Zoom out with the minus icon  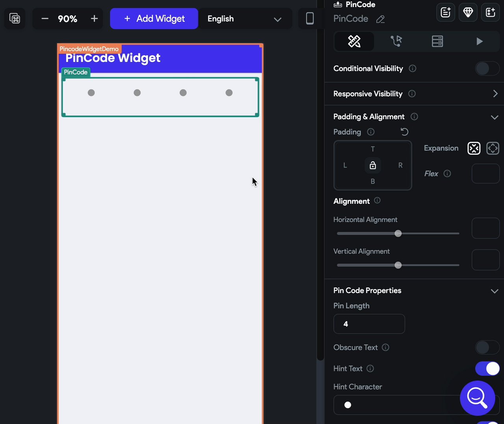tap(45, 18)
